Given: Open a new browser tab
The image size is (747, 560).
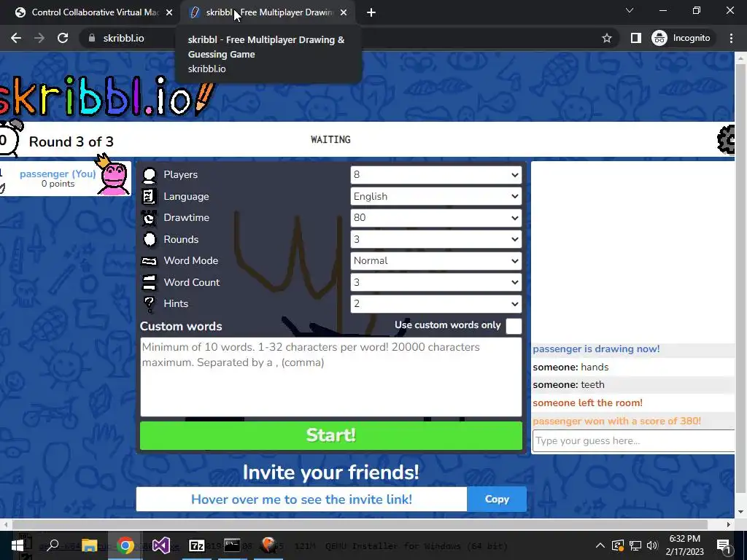Looking at the screenshot, I should (371, 13).
